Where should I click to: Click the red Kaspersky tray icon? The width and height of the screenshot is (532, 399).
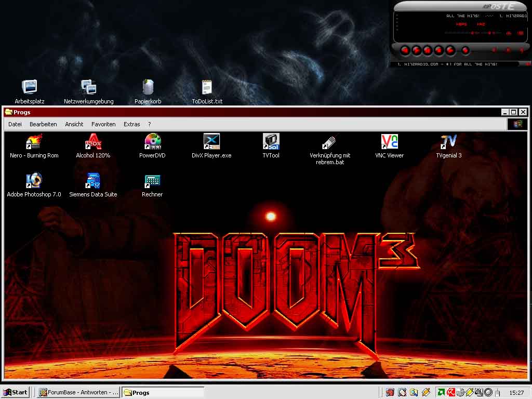click(451, 393)
